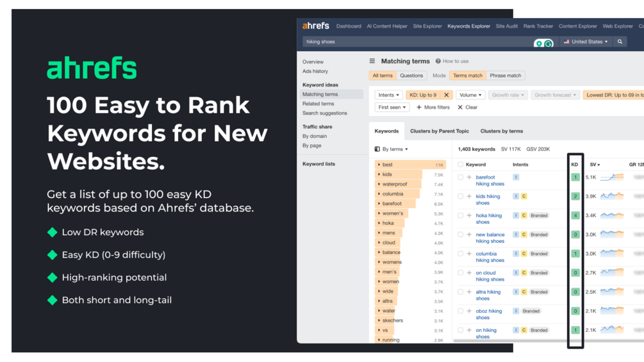Remove the KD: Up to 9 filter

(447, 95)
